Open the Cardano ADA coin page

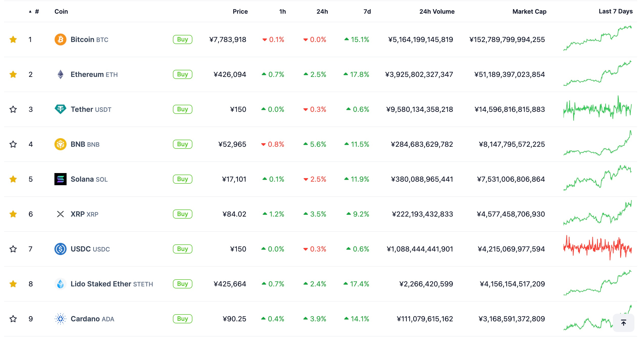tap(92, 319)
